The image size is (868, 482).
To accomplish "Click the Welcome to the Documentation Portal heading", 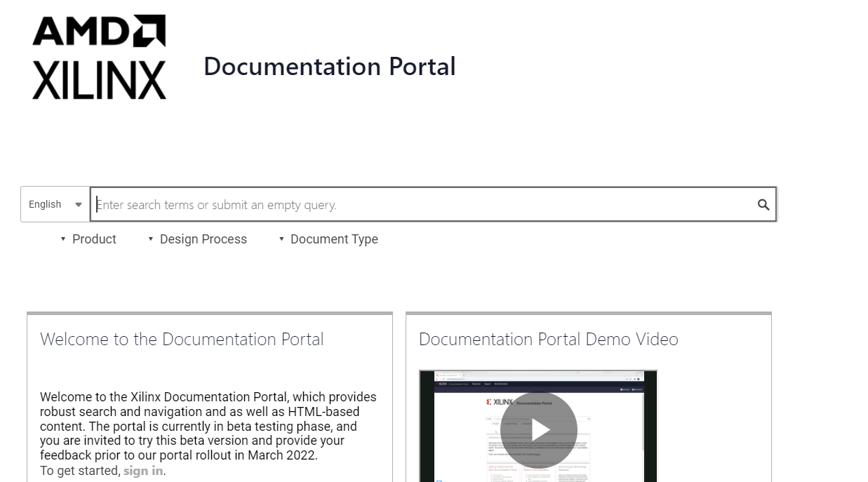I will coord(182,340).
